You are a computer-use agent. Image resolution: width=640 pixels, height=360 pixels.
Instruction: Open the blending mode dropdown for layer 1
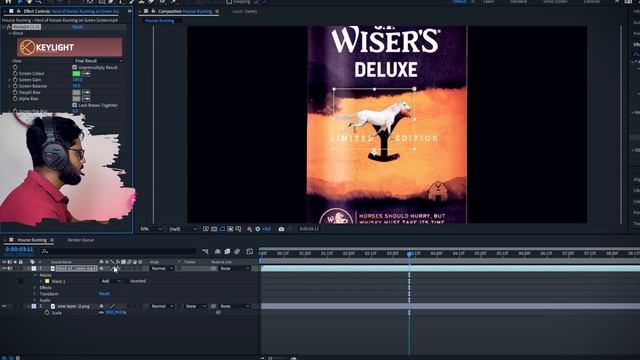(162, 269)
